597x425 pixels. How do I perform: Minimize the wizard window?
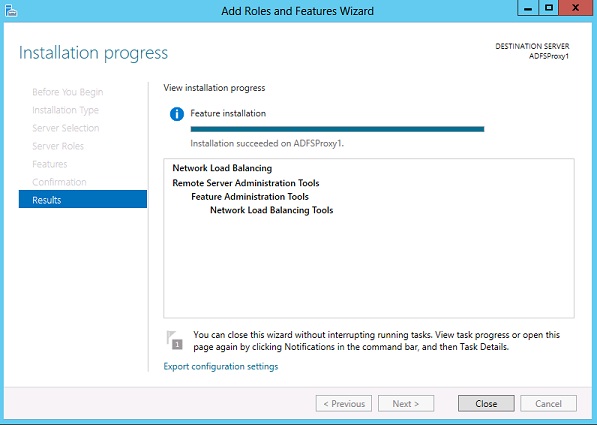click(528, 8)
